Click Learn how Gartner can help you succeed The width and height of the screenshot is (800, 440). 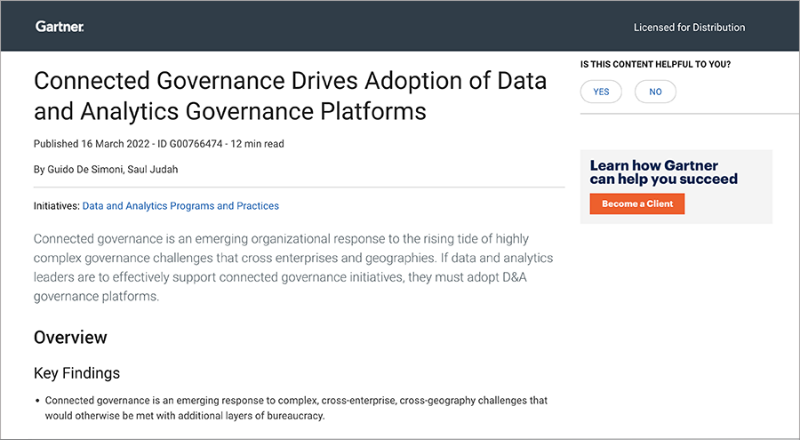pyautogui.click(x=663, y=172)
